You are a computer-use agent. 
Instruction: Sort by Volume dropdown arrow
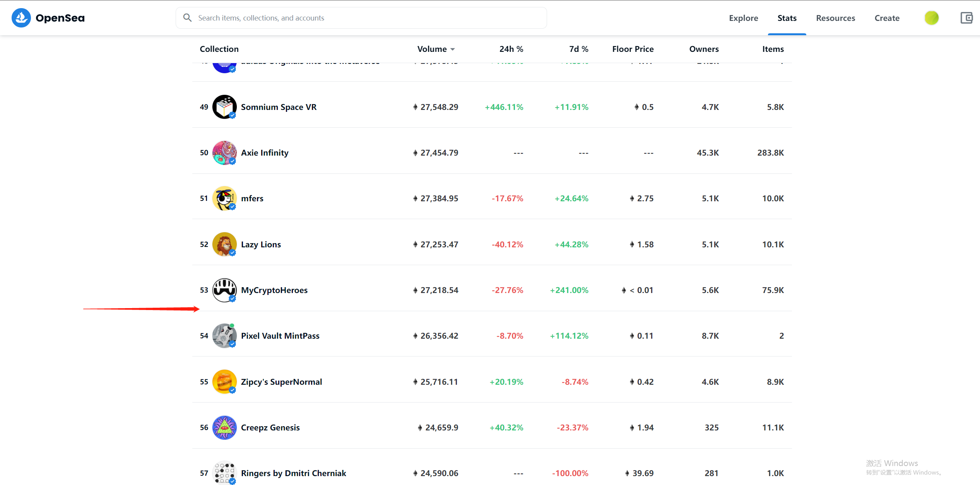click(453, 50)
